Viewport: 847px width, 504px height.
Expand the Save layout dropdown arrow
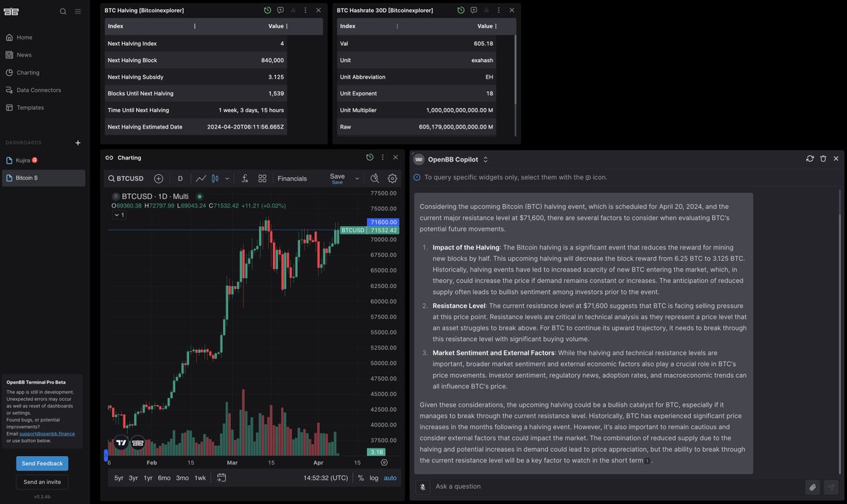tap(357, 179)
